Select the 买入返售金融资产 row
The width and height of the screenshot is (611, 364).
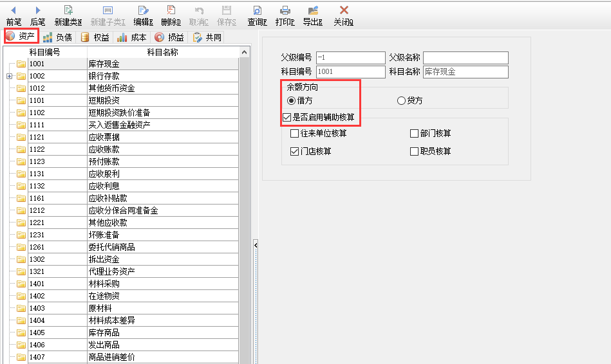(133, 125)
